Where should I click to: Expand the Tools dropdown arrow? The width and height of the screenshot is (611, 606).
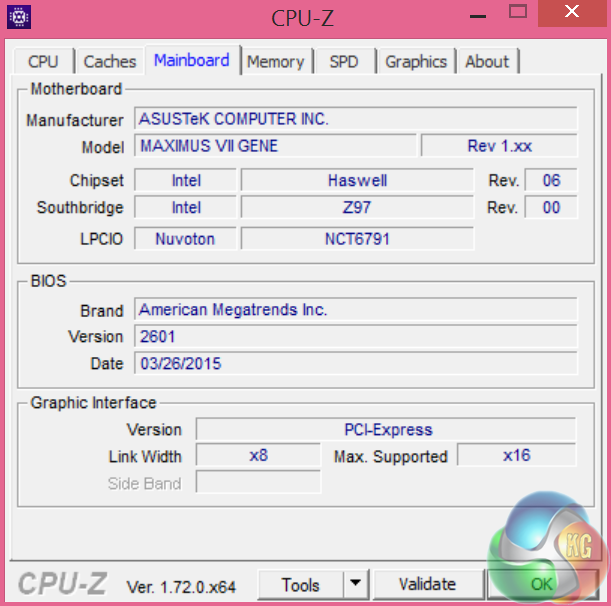coord(355,585)
